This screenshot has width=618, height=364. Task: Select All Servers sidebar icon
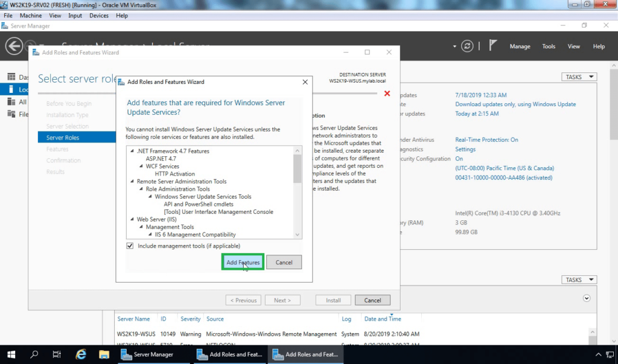[11, 102]
